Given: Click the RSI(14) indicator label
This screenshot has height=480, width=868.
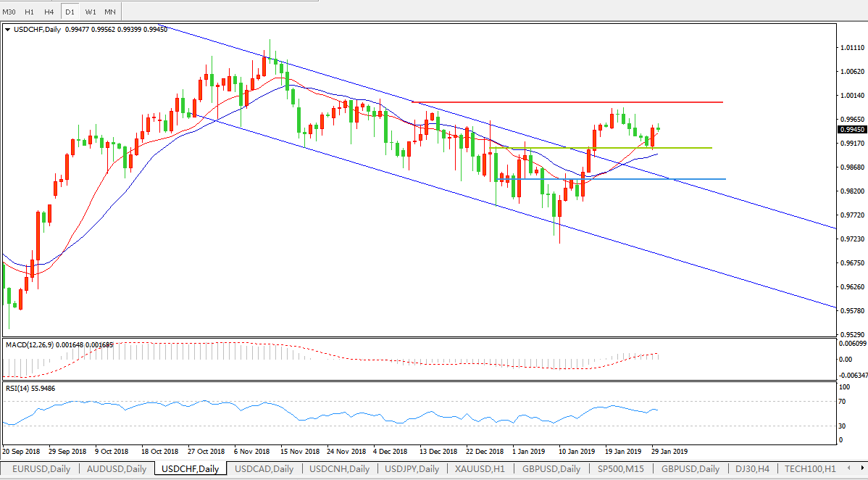Looking at the screenshot, I should [20, 389].
